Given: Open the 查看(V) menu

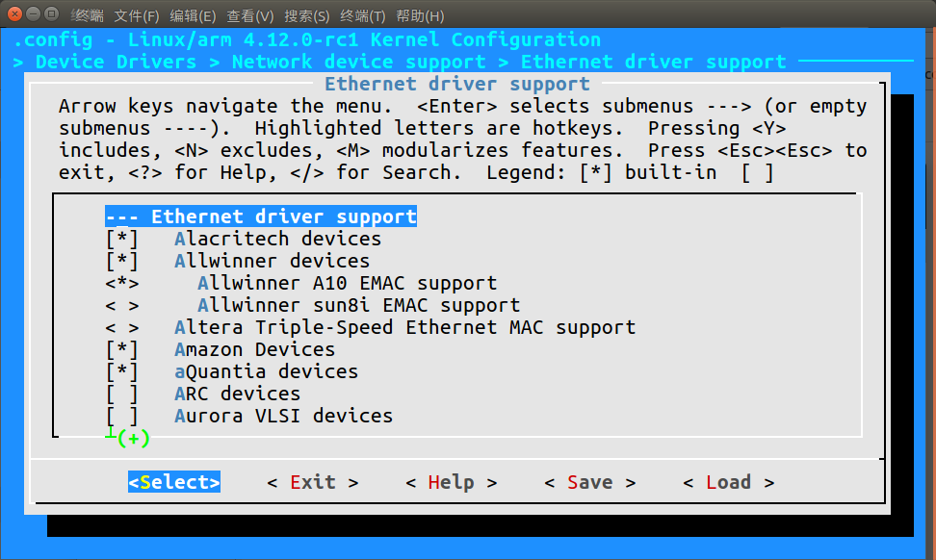Looking at the screenshot, I should click(x=250, y=15).
